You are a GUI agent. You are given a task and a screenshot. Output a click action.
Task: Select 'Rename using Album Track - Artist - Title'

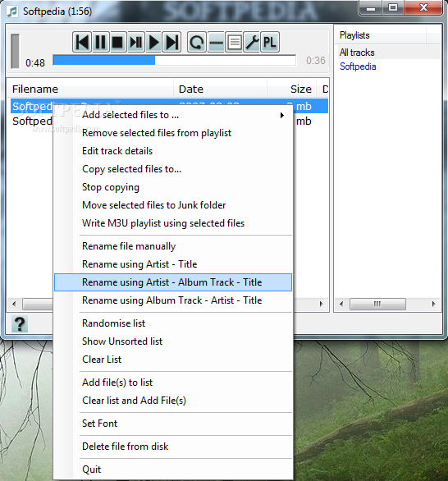(173, 300)
